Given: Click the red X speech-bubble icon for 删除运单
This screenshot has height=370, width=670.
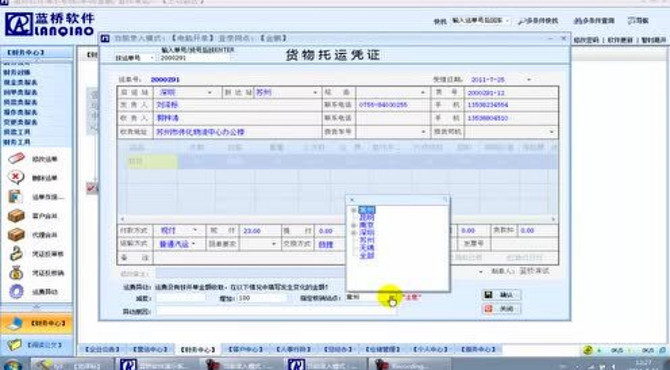Looking at the screenshot, I should [16, 177].
